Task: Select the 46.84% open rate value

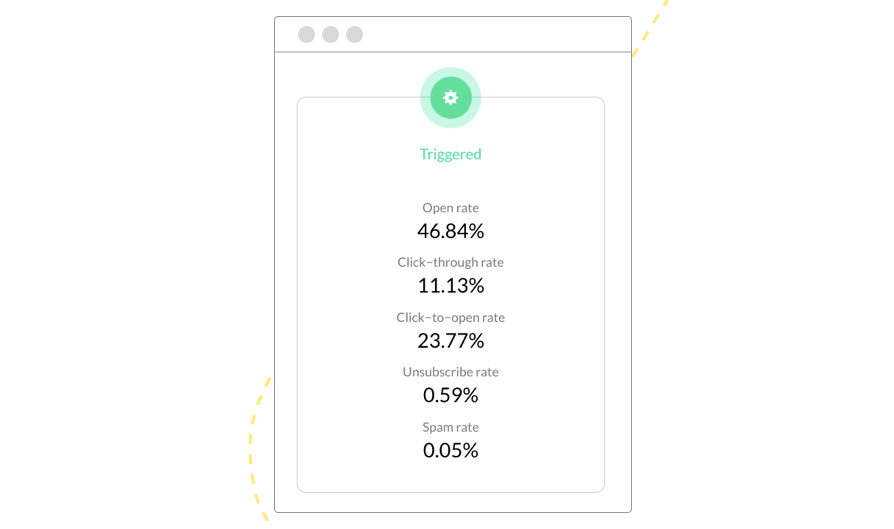Action: (x=450, y=231)
